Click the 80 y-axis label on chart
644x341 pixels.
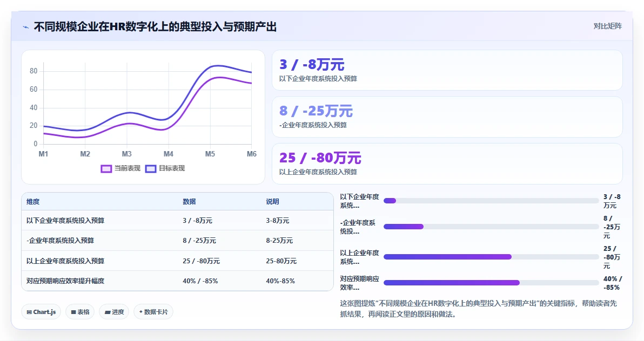pyautogui.click(x=33, y=71)
